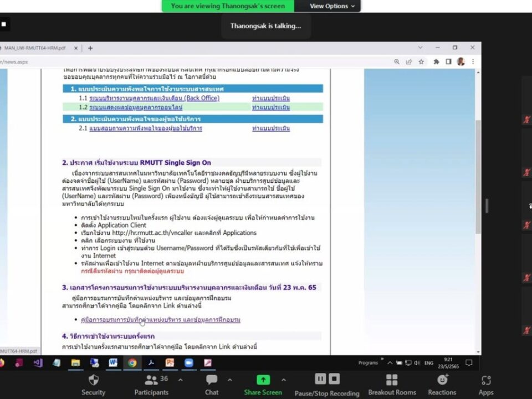Switch to Google Chrome on the taskbar

pos(132,362)
